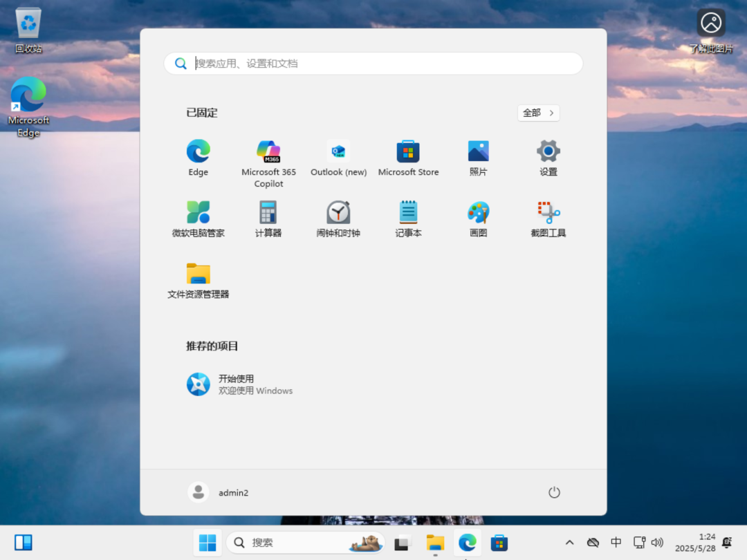Open Microsoft Edge from the taskbar
This screenshot has height=560, width=747.
pos(467,543)
